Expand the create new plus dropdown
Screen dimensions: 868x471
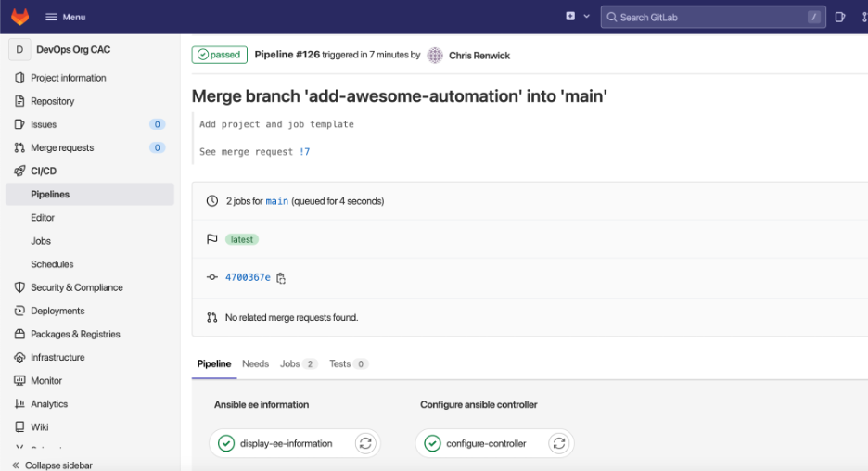point(577,17)
